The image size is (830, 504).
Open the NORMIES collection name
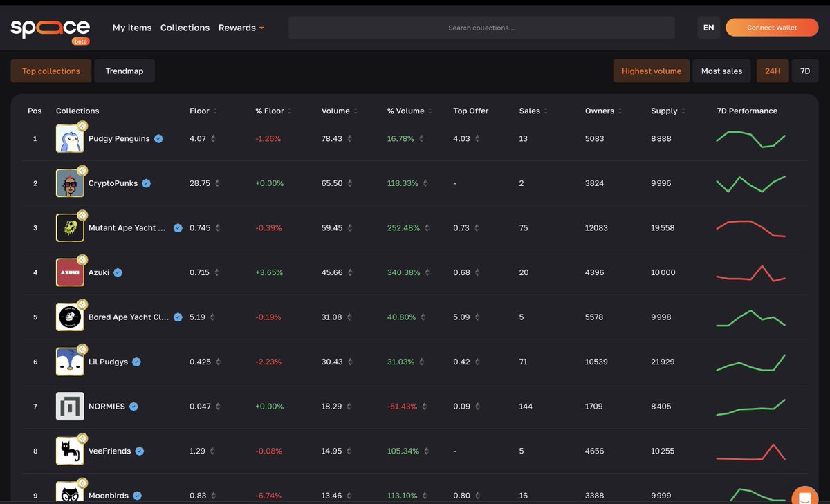[107, 407]
